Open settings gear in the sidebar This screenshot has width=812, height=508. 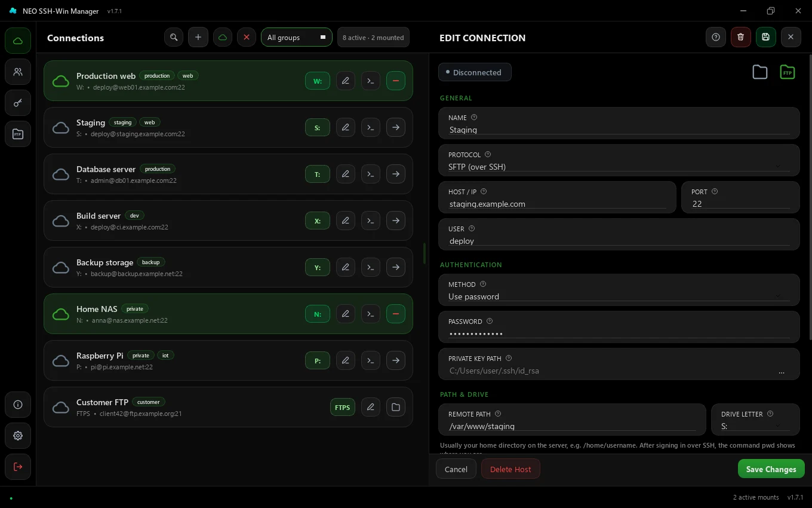[18, 436]
